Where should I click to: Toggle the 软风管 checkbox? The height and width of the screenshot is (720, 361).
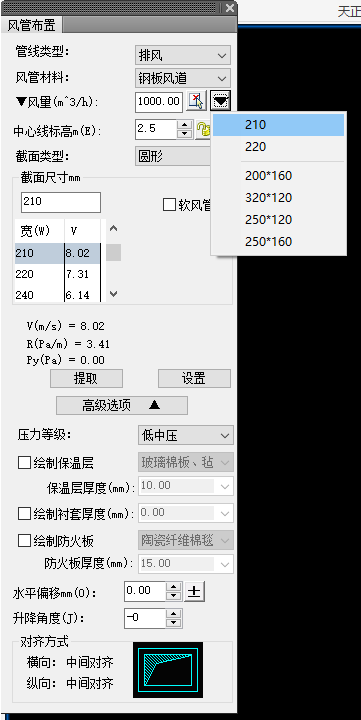click(x=169, y=205)
